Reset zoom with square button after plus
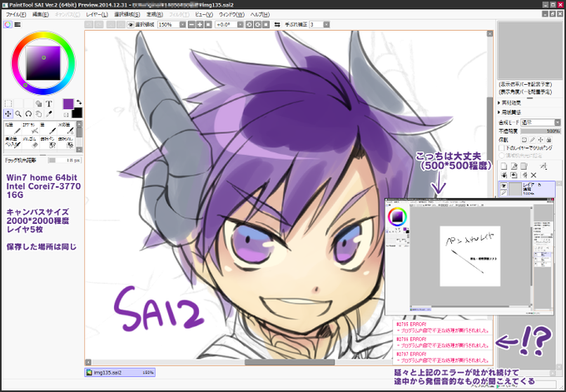 click(x=208, y=24)
